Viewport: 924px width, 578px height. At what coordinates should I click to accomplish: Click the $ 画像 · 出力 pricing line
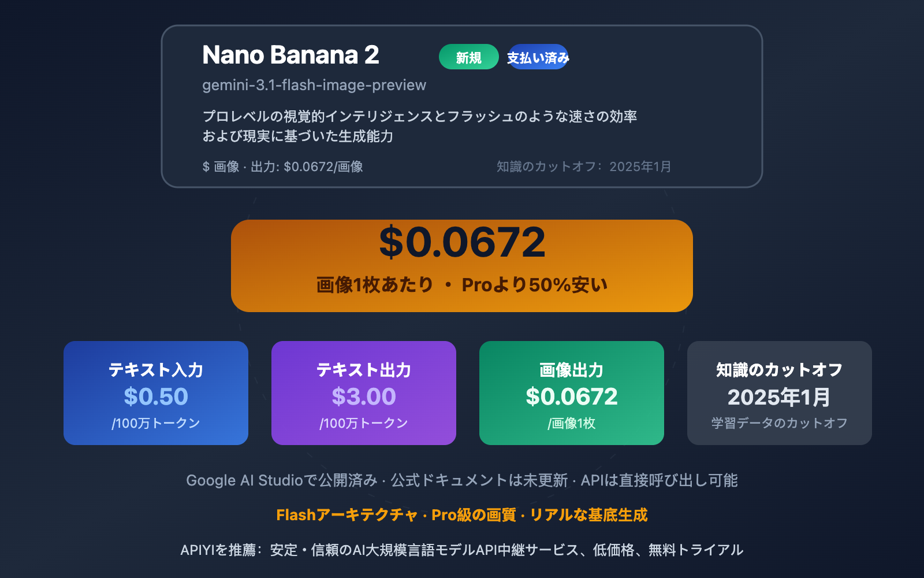tap(282, 166)
